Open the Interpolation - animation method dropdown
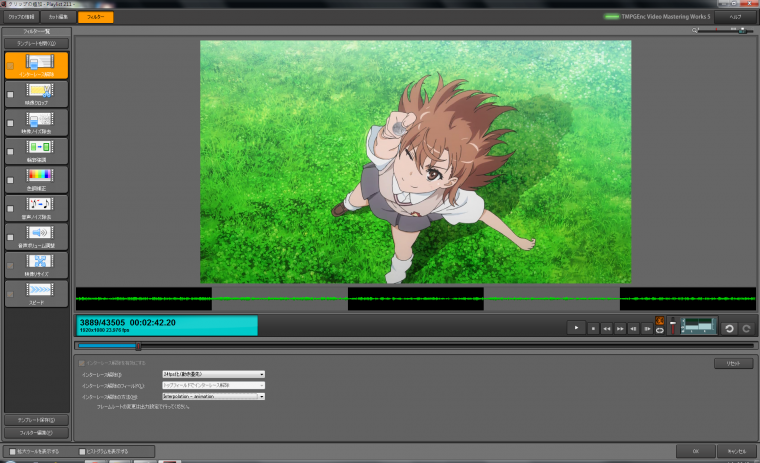The image size is (760, 463). point(213,396)
